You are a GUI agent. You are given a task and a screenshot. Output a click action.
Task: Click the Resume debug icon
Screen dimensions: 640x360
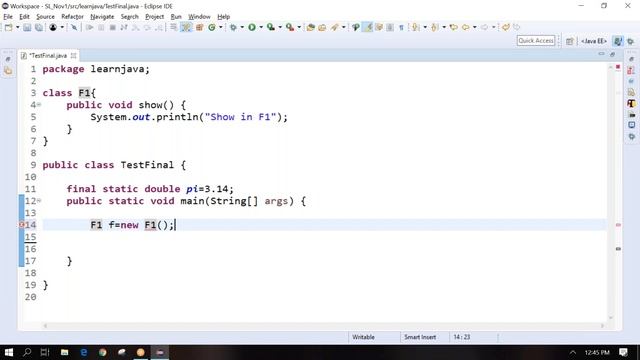89,27
